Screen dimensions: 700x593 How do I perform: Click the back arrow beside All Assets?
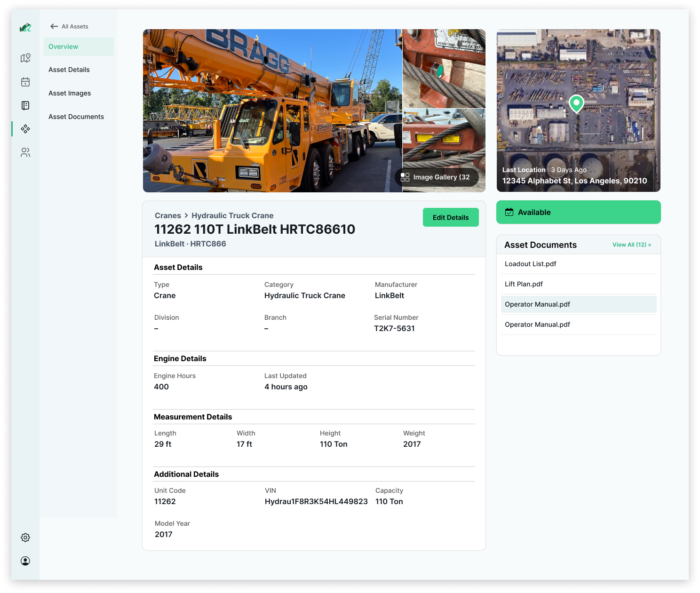pos(54,26)
